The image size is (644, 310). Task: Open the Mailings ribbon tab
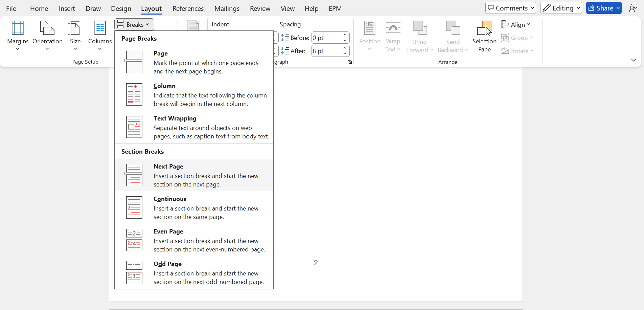coord(227,8)
